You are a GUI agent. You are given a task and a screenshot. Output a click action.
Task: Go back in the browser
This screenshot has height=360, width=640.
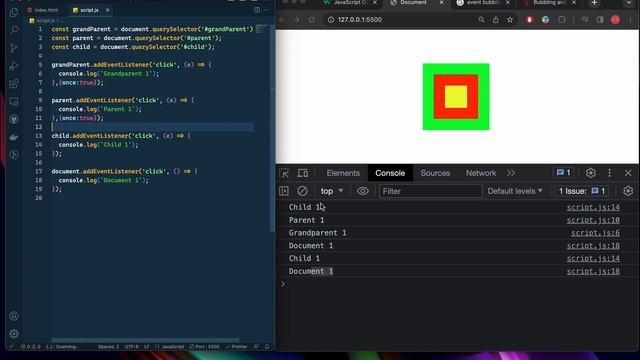click(x=282, y=20)
